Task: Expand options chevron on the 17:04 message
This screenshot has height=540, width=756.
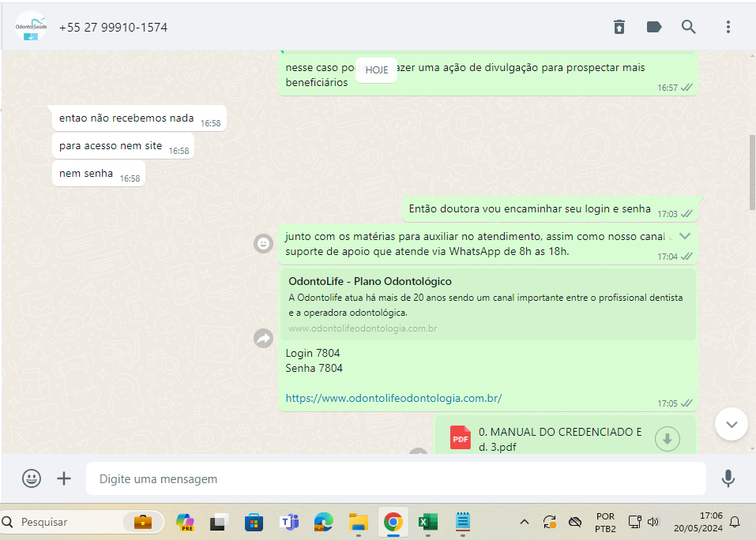Action: coord(685,236)
